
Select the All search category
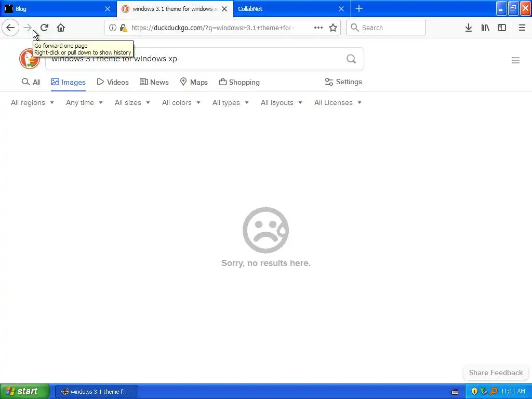31,82
